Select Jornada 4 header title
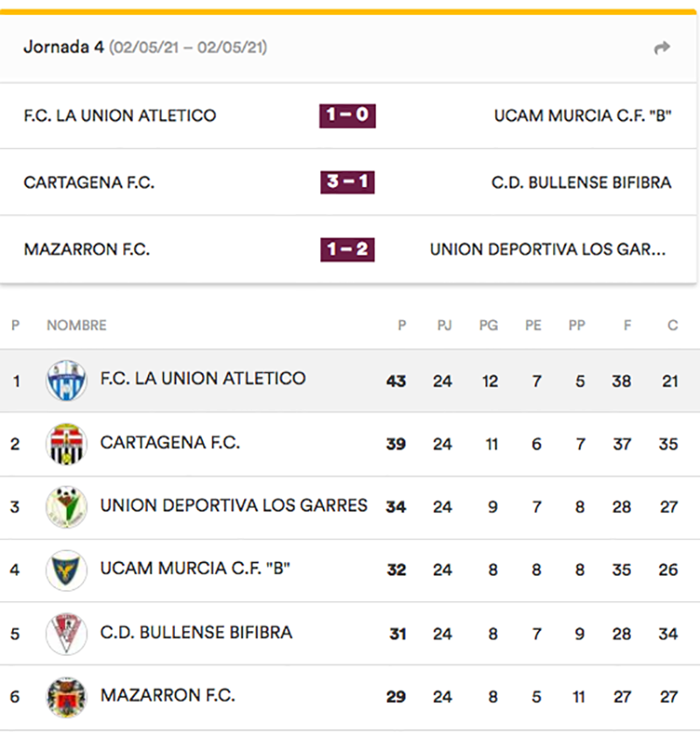The height and width of the screenshot is (737, 700). (x=63, y=47)
